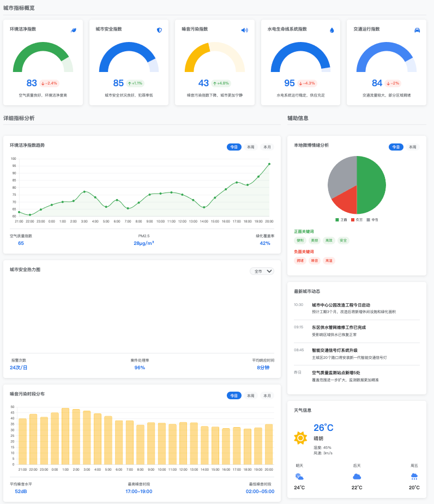Click the red 负面 legend swatch
This screenshot has height=504, width=434.
(x=353, y=219)
